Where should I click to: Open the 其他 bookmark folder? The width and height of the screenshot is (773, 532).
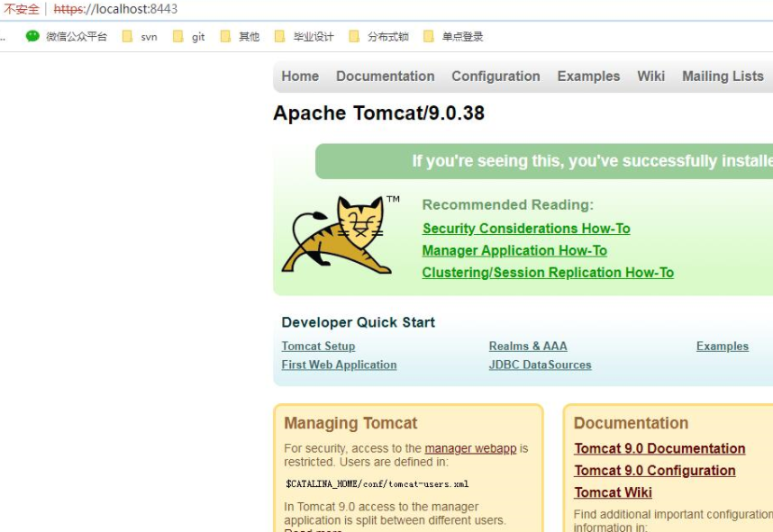(x=240, y=36)
